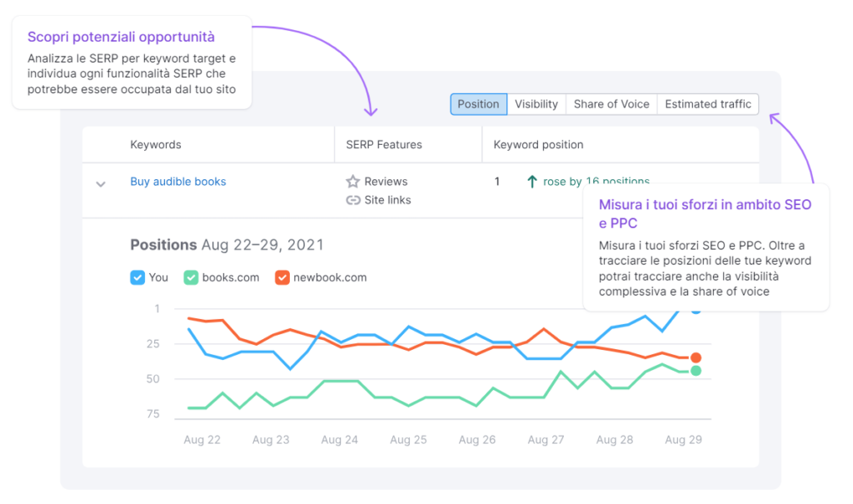Click the Keywords column header
The width and height of the screenshot is (853, 504).
[x=156, y=144]
